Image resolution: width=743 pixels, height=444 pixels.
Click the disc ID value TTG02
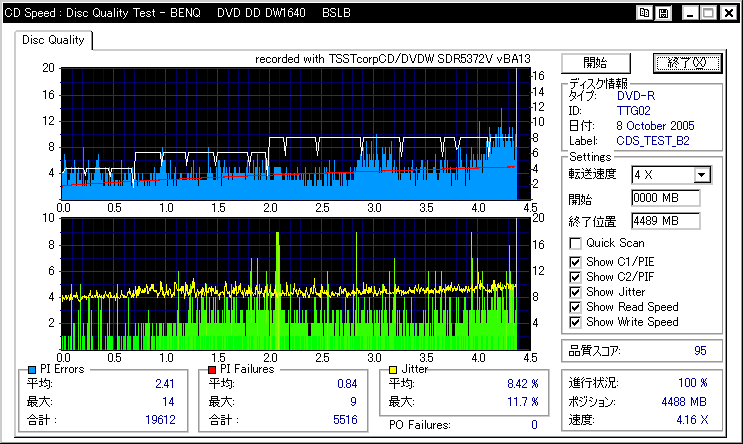click(633, 111)
